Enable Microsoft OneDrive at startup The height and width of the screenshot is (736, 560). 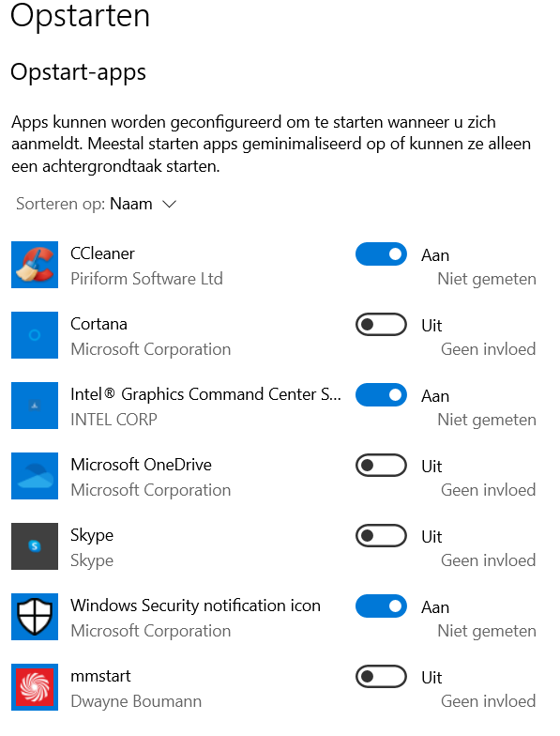(381, 466)
